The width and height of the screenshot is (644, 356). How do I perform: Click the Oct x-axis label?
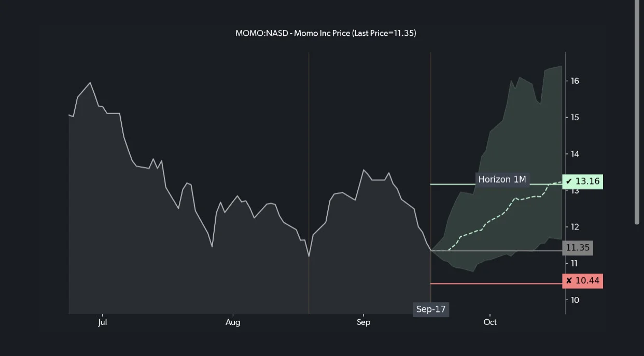(x=490, y=322)
